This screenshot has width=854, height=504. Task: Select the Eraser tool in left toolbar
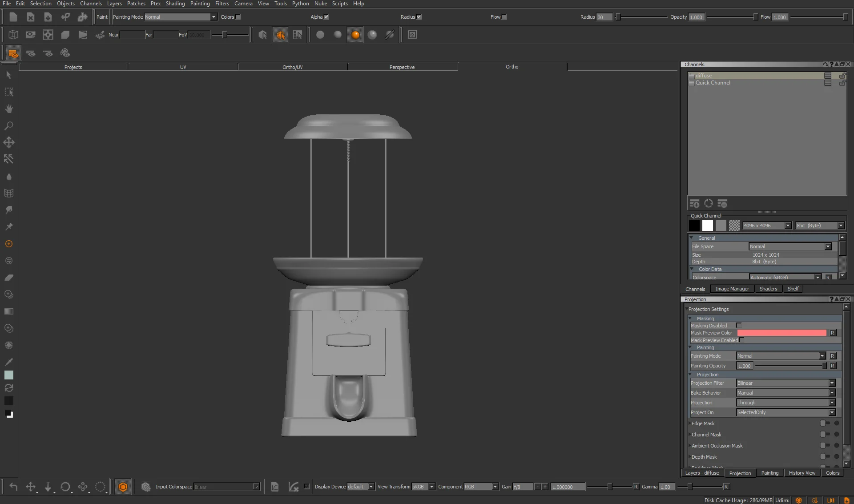pyautogui.click(x=8, y=278)
